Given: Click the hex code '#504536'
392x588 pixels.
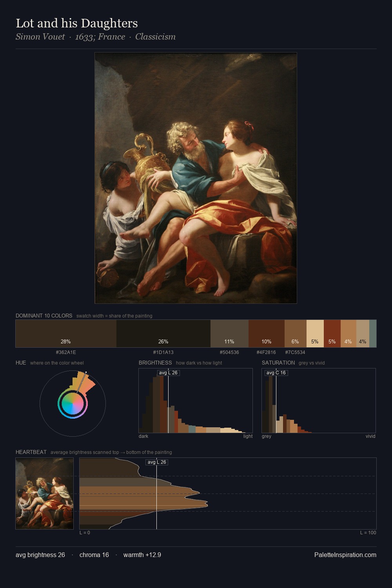Looking at the screenshot, I should point(229,352).
